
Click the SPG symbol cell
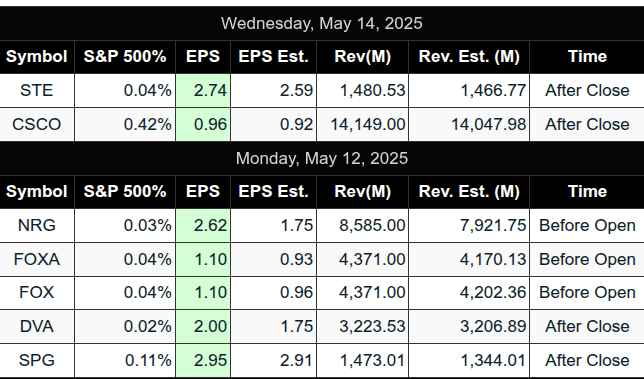37,361
